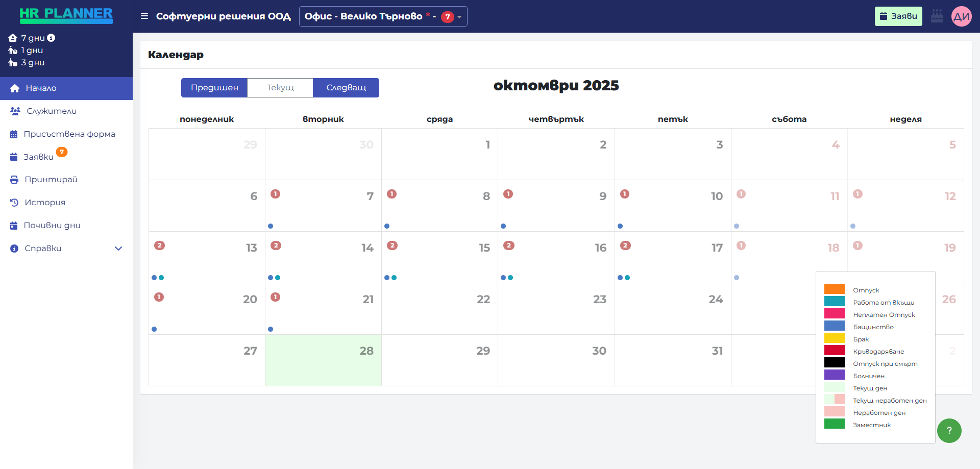Viewport: 980px width, 469px height.
Task: Go to next month with Следващ
Action: (346, 87)
